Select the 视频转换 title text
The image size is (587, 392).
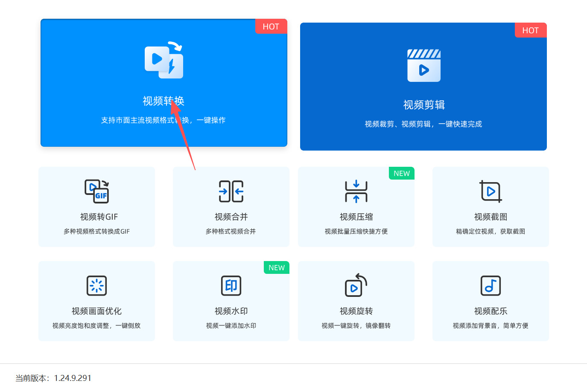[164, 101]
